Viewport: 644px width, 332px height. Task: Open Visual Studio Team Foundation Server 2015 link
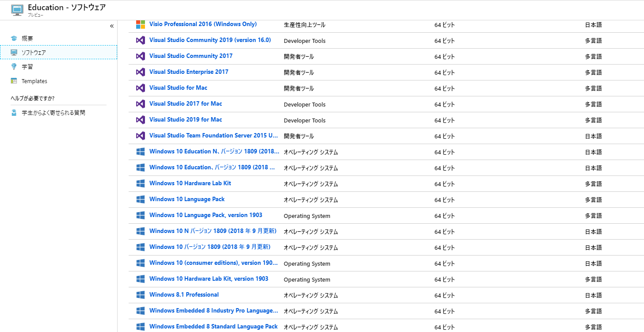pos(214,136)
